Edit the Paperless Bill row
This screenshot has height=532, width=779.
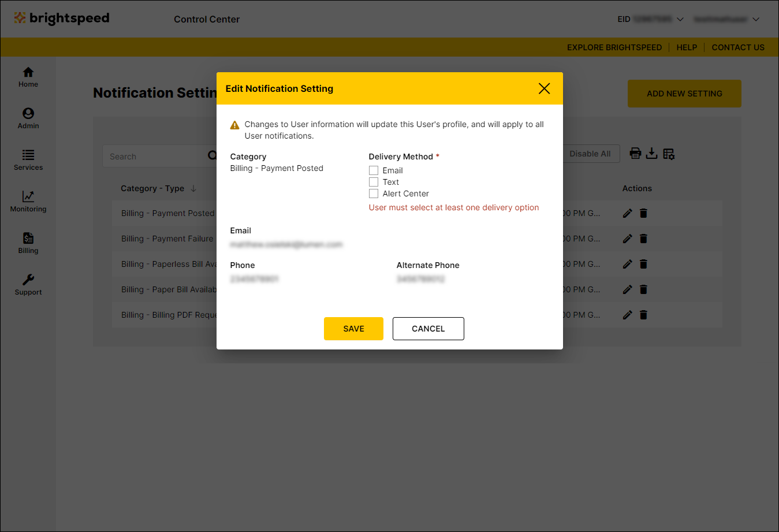coord(628,264)
